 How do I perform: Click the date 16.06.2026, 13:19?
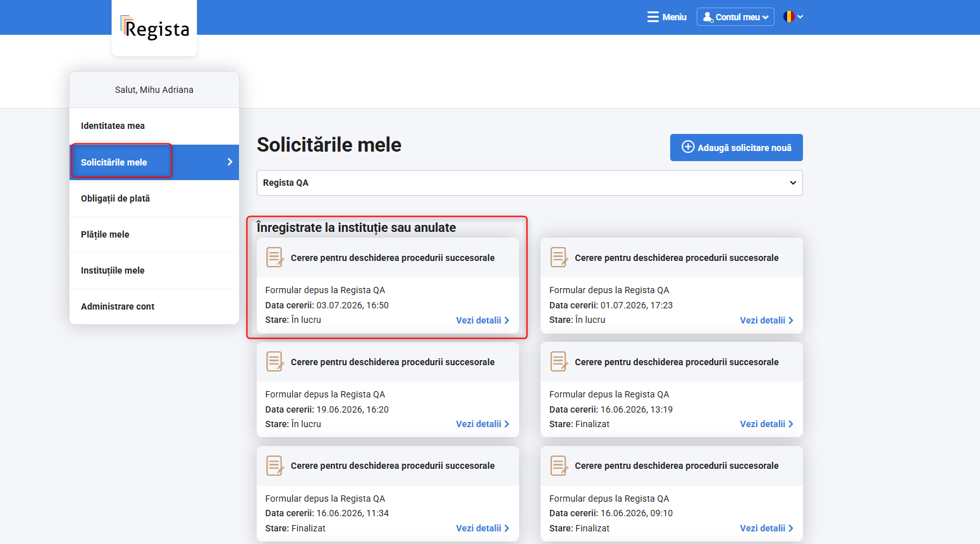[x=637, y=409]
